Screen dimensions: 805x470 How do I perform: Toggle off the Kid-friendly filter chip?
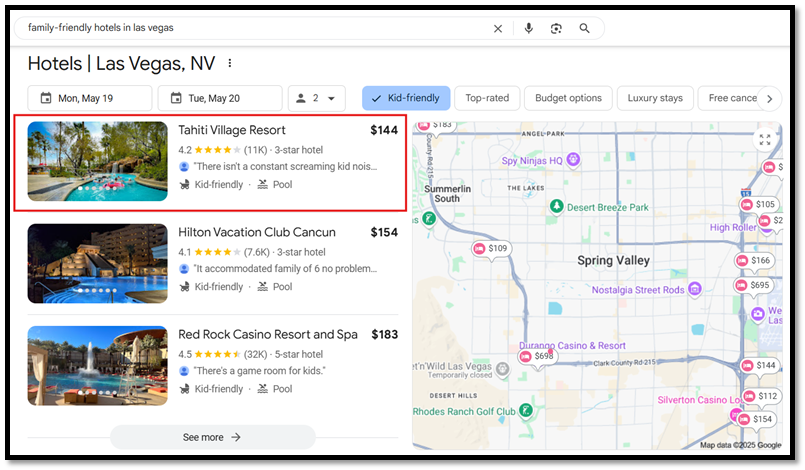pos(406,98)
